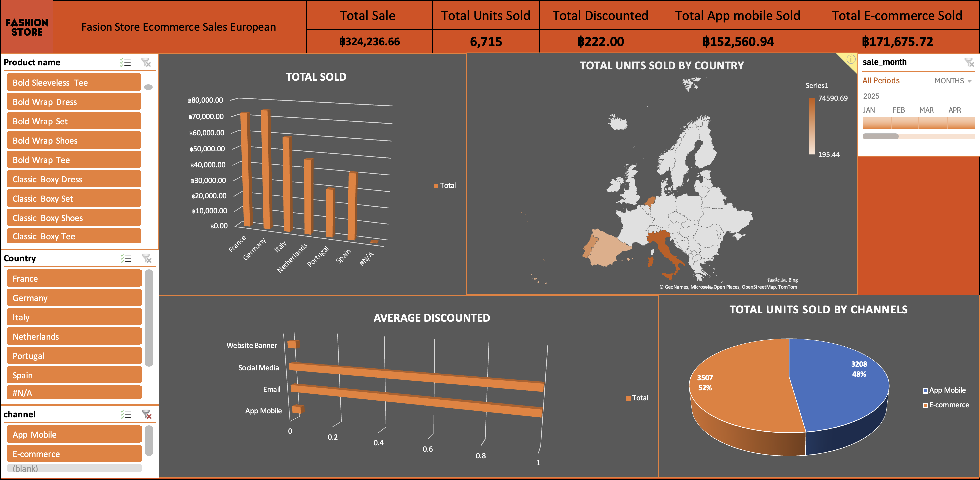Viewport: 980px width, 480px height.
Task: Select FEB in the sale_month timeline
Action: (905, 123)
